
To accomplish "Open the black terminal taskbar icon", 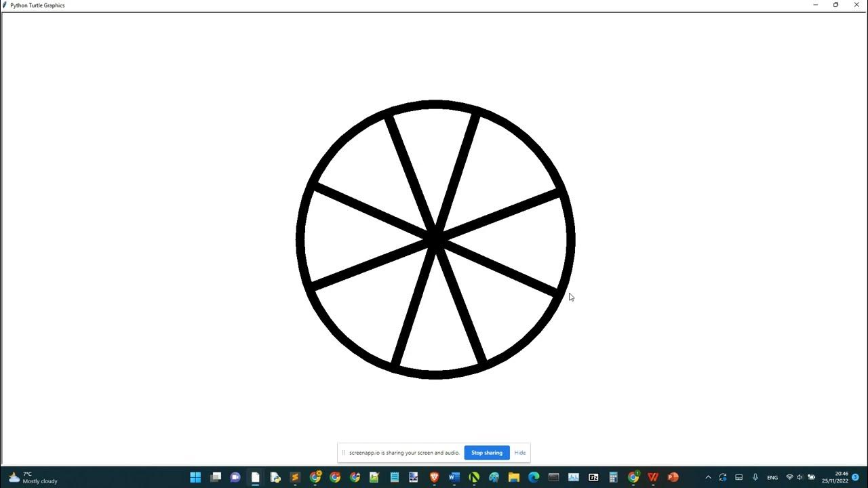I will point(553,477).
